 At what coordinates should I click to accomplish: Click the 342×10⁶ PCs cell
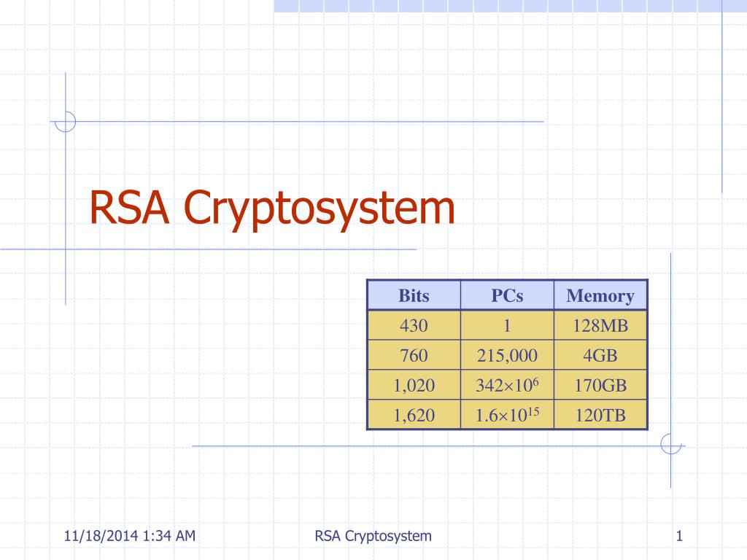click(507, 385)
